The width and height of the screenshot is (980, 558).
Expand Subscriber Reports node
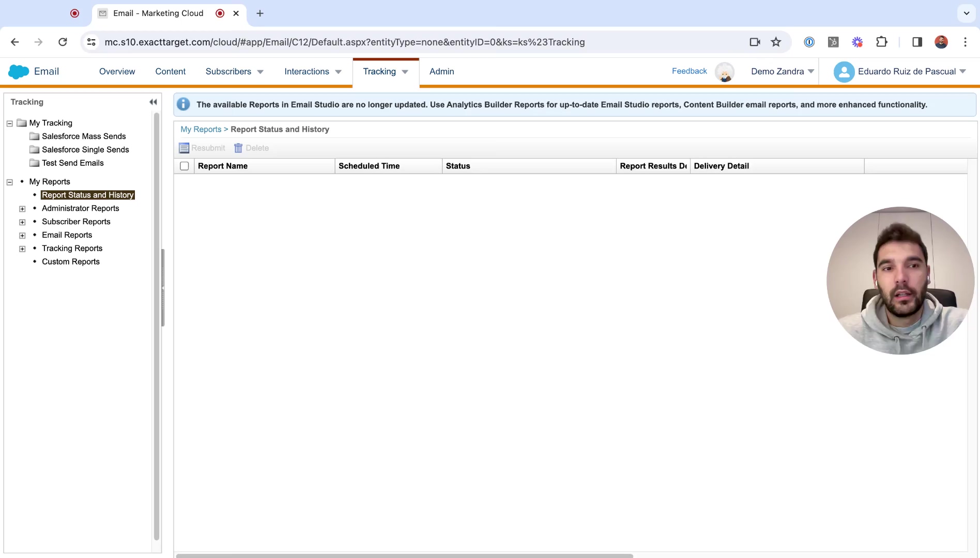coord(22,223)
